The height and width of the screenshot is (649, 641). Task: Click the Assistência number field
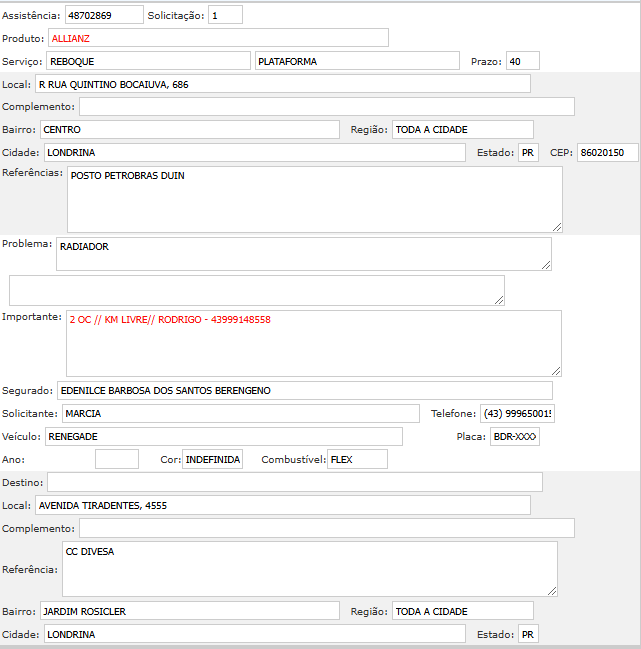click(104, 15)
